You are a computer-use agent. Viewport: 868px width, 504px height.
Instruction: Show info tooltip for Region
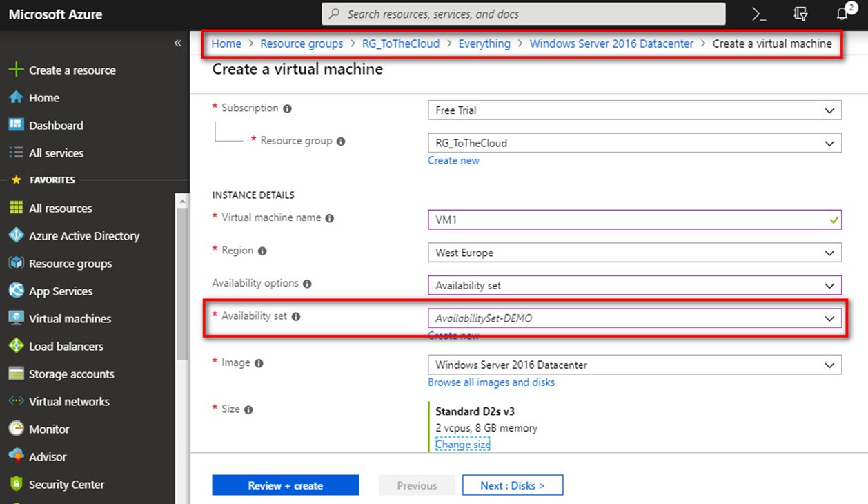(262, 251)
